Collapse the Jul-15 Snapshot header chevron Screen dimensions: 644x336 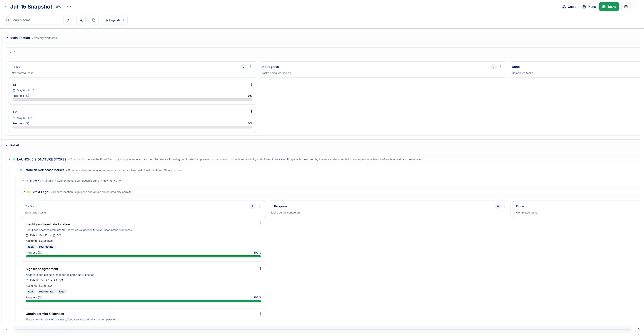(6, 7)
